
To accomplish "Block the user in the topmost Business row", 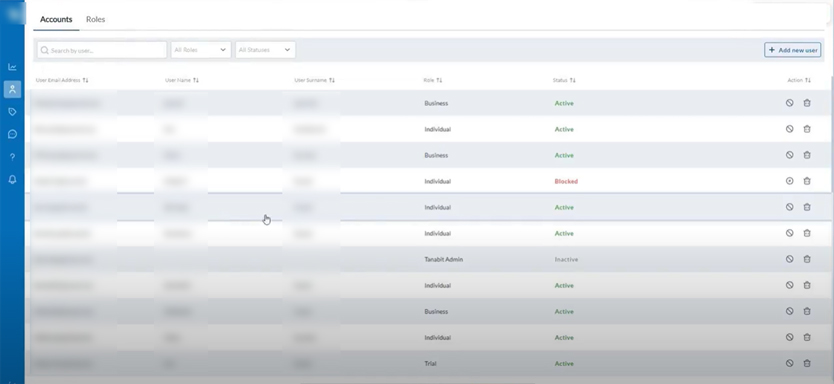I will (x=789, y=103).
